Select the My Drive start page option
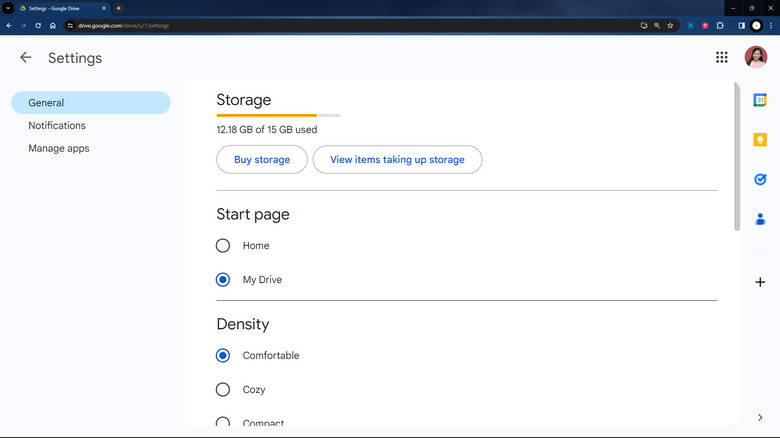780x438 pixels. 223,280
